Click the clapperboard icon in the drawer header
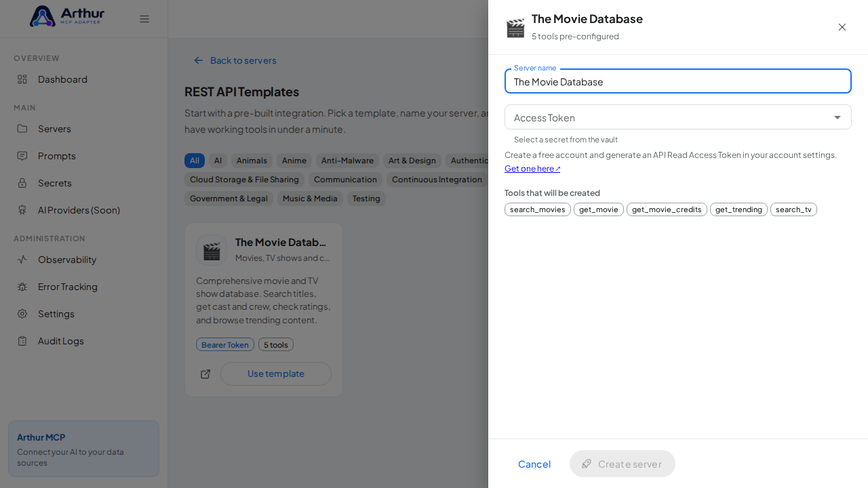 click(x=515, y=28)
